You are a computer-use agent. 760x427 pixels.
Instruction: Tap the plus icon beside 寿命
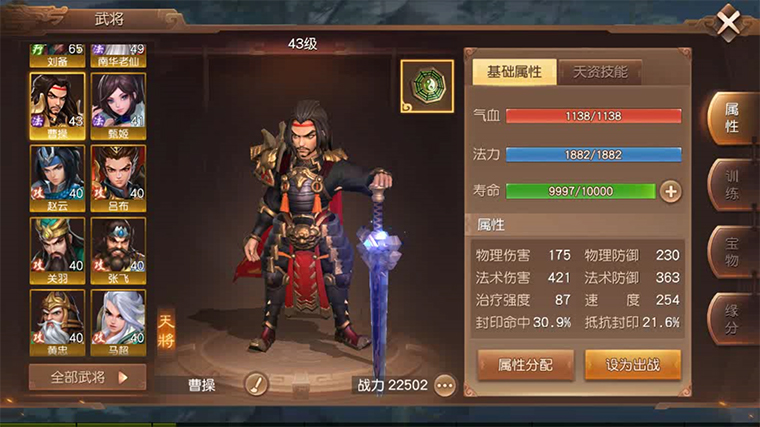671,191
